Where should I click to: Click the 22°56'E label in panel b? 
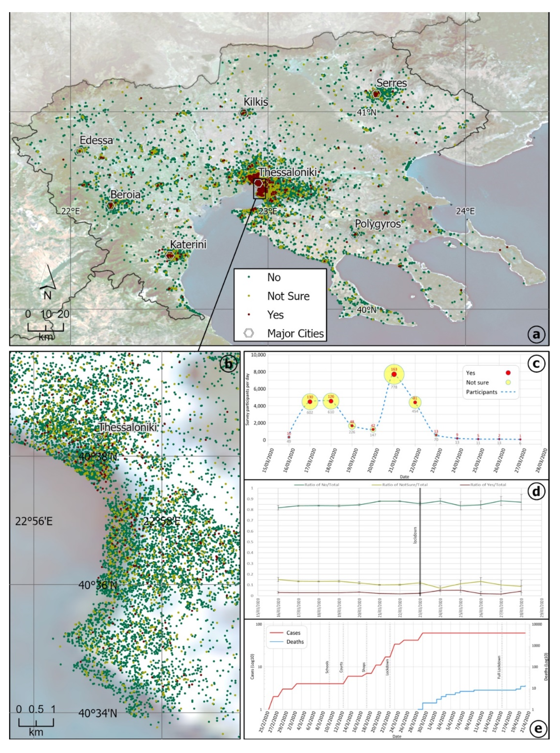(x=34, y=521)
